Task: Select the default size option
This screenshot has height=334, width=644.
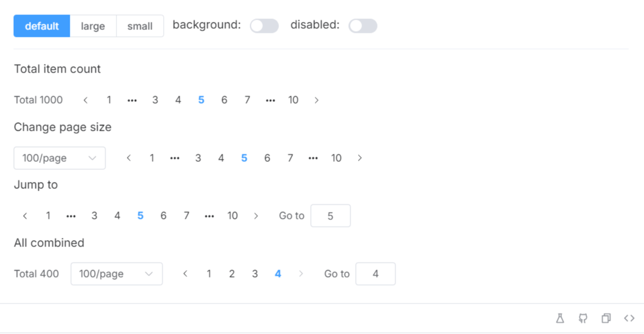Action: point(42,26)
